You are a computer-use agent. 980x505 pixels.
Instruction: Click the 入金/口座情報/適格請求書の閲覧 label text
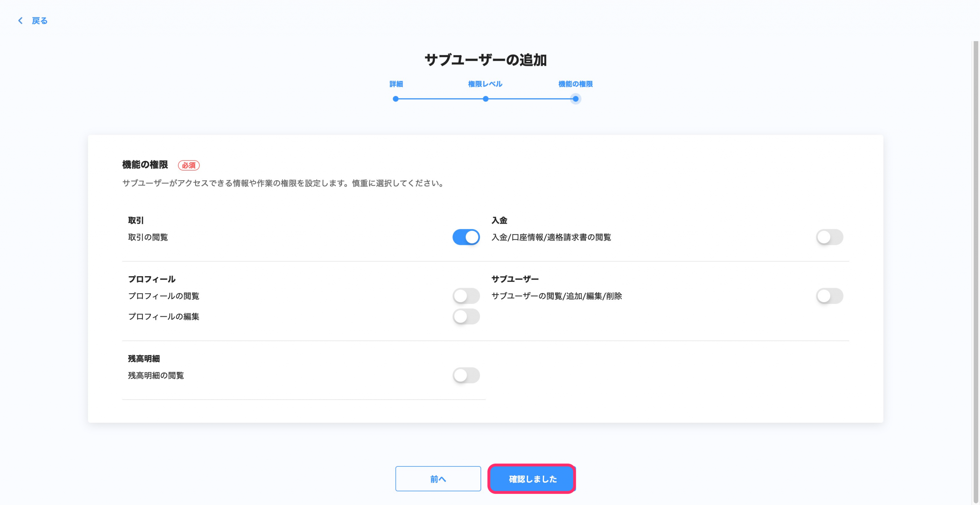click(551, 237)
